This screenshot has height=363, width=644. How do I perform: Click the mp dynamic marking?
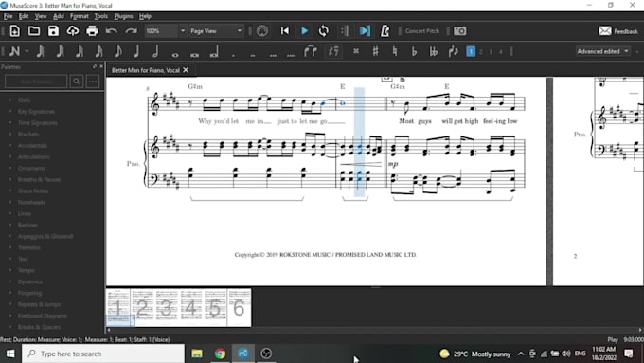[393, 164]
